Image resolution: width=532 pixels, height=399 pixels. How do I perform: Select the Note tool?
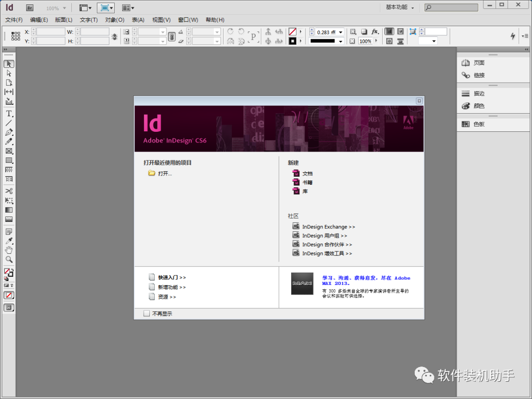click(9, 232)
